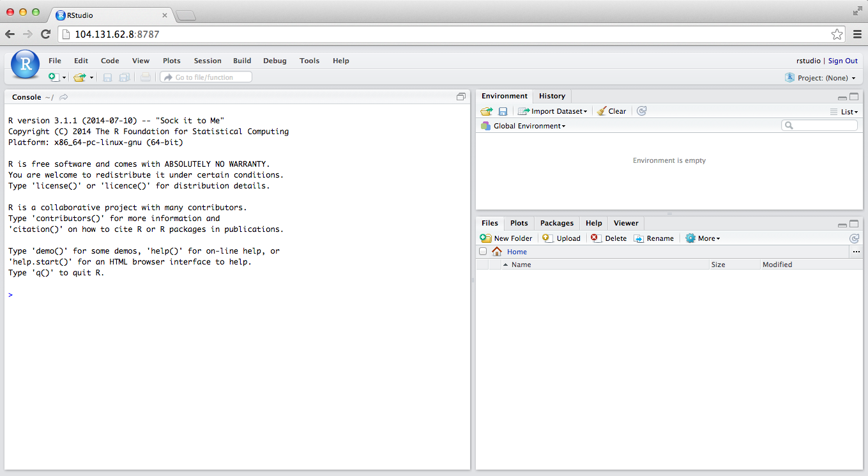The width and height of the screenshot is (868, 476).
Task: Open the Debug menu
Action: click(275, 61)
